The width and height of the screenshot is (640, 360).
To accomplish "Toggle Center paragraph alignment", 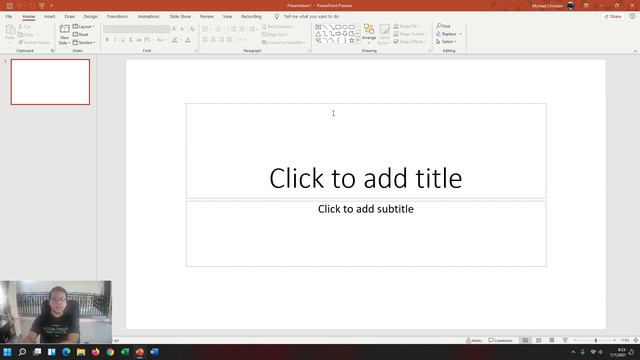I will [x=213, y=40].
